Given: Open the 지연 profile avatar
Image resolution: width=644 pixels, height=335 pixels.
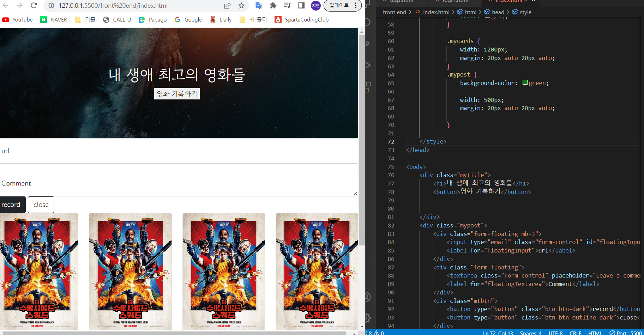Looking at the screenshot, I should tap(316, 5).
